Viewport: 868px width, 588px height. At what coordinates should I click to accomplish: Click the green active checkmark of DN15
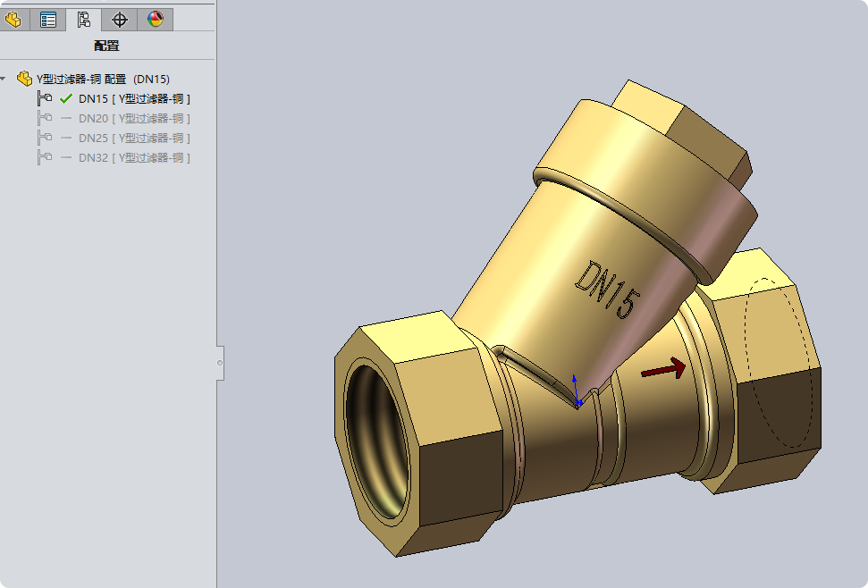click(x=66, y=98)
